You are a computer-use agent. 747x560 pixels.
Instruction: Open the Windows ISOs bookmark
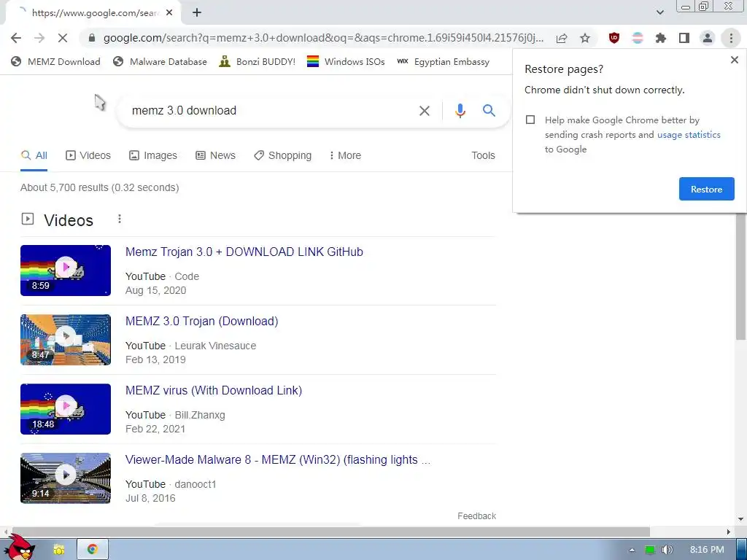346,61
